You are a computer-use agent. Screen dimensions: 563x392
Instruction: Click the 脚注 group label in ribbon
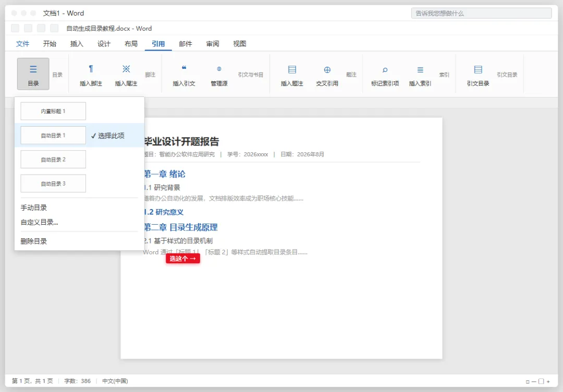pos(151,75)
